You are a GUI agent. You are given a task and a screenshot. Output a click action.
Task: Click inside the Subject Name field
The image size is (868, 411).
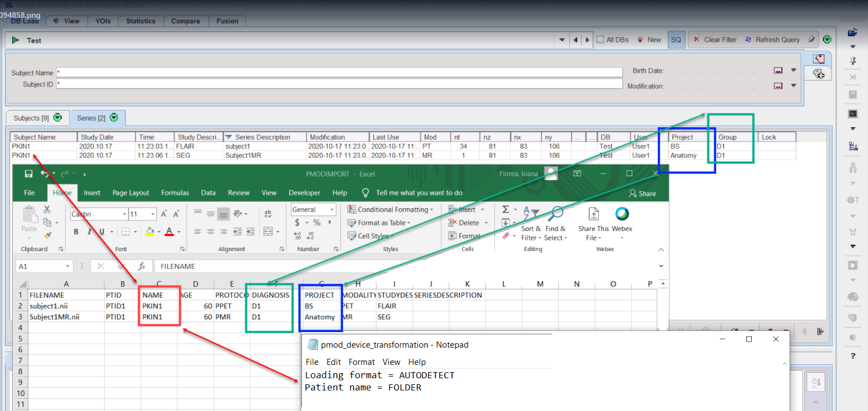pyautogui.click(x=339, y=73)
